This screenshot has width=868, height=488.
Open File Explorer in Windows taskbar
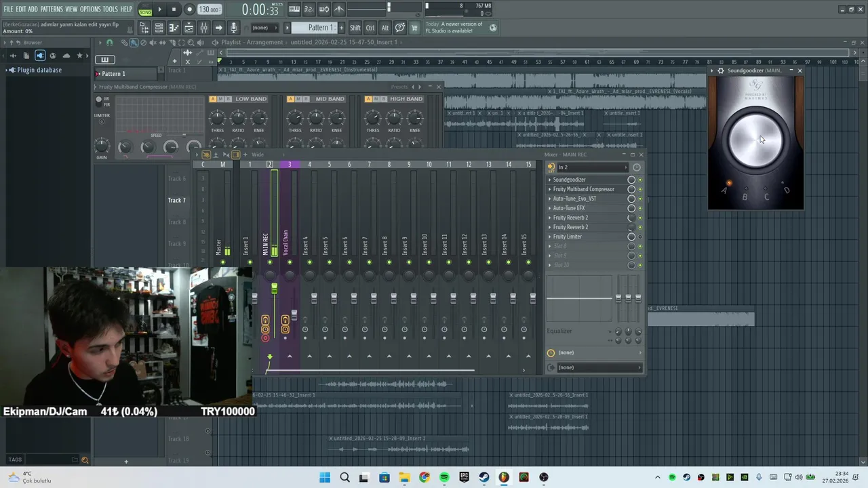[403, 477]
